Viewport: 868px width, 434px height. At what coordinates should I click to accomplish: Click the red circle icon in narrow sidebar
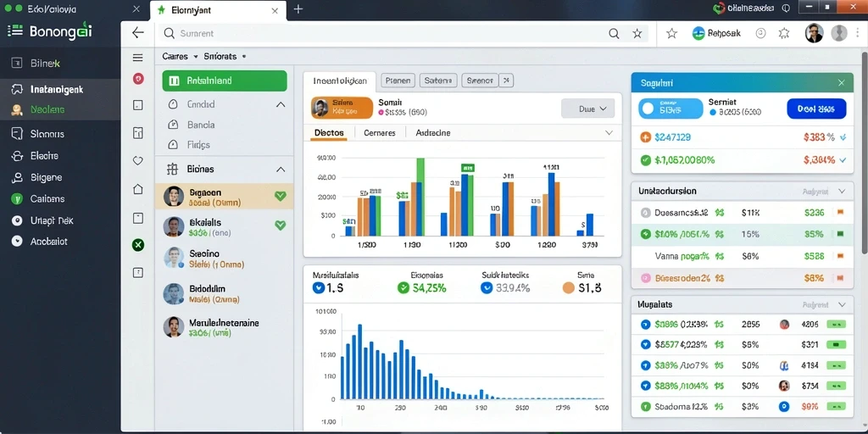(x=138, y=79)
